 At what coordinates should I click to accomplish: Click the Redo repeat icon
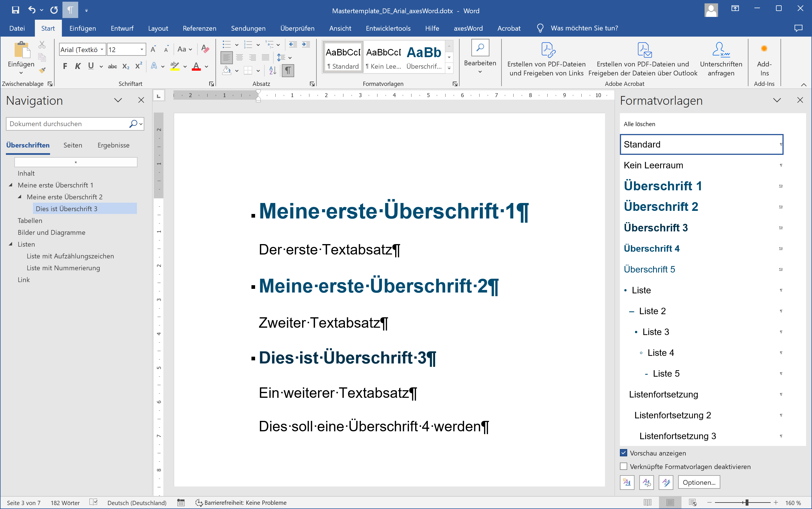(54, 10)
